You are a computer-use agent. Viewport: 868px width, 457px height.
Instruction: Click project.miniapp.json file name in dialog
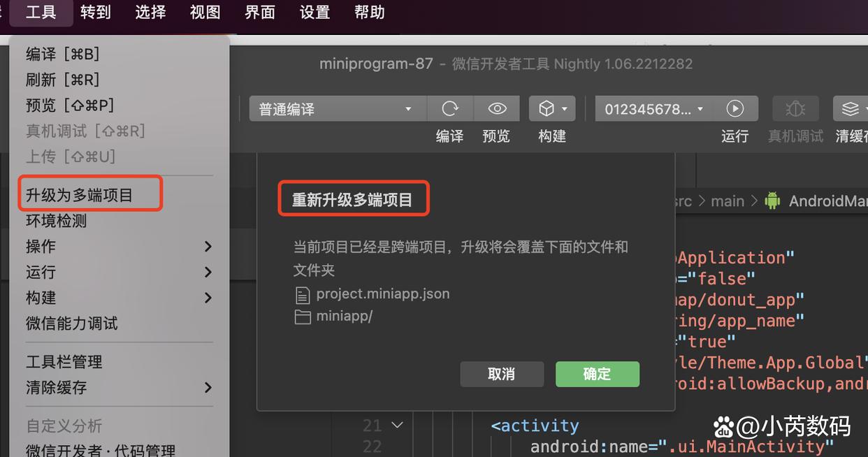tap(383, 293)
